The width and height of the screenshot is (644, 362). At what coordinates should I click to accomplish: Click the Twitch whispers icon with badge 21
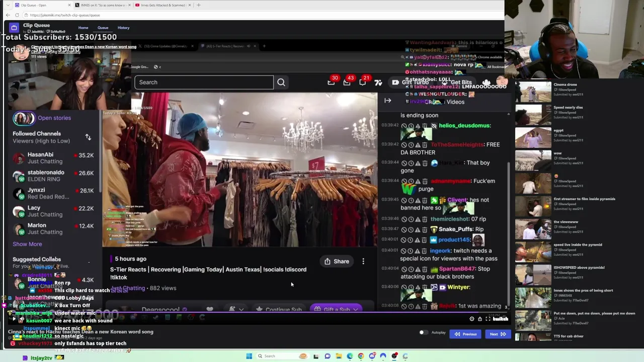pyautogui.click(x=362, y=82)
